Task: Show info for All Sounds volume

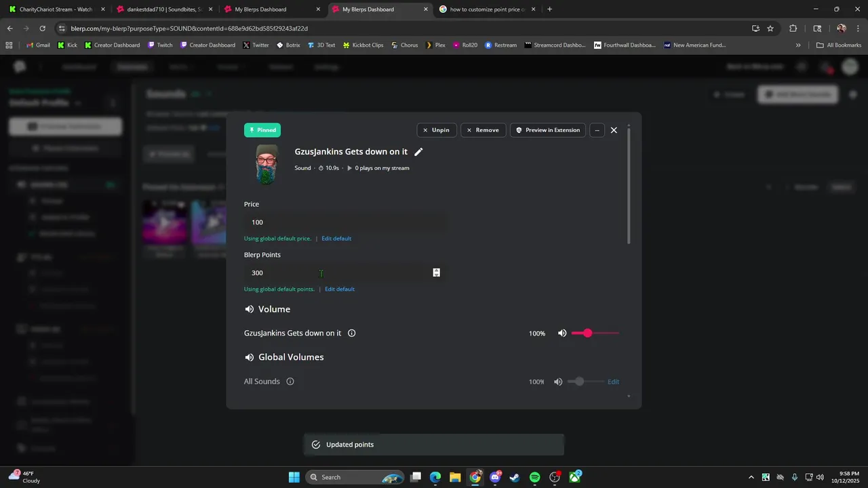Action: click(290, 382)
